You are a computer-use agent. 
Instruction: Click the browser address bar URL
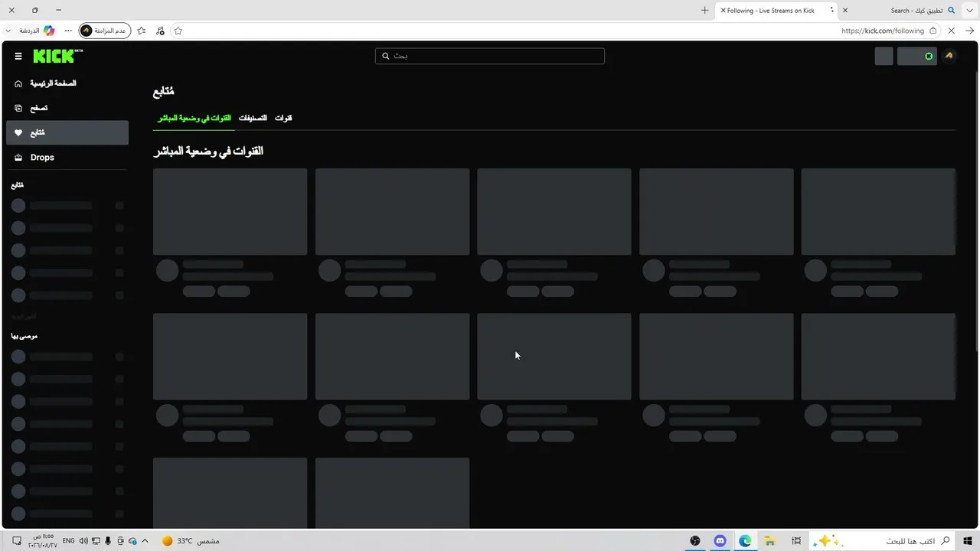(x=883, y=31)
